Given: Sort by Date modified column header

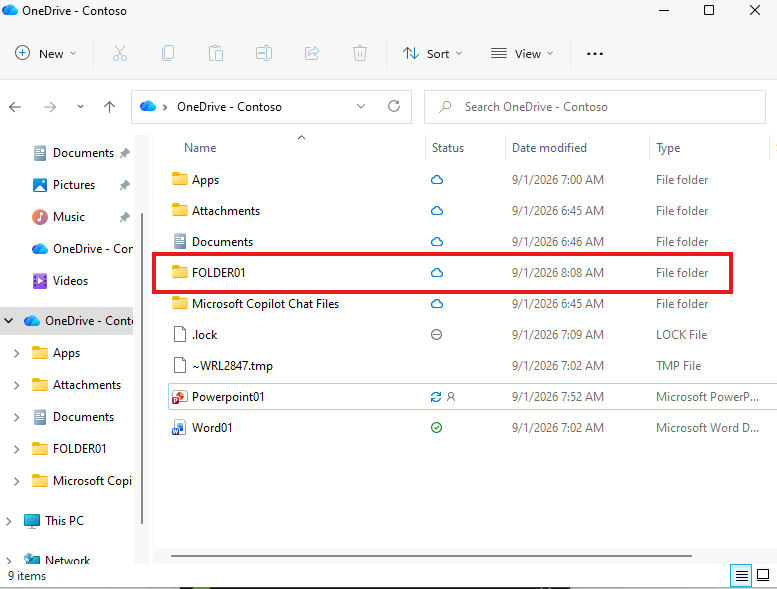Looking at the screenshot, I should [x=549, y=148].
